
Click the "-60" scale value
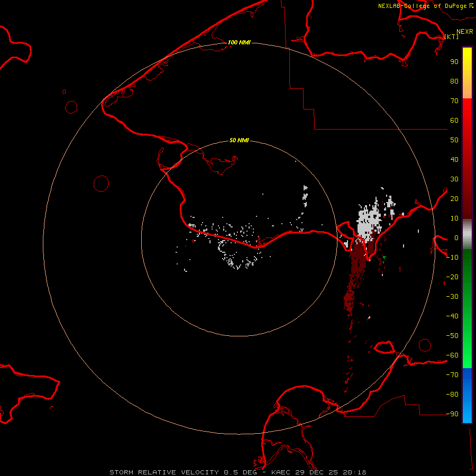[452, 355]
